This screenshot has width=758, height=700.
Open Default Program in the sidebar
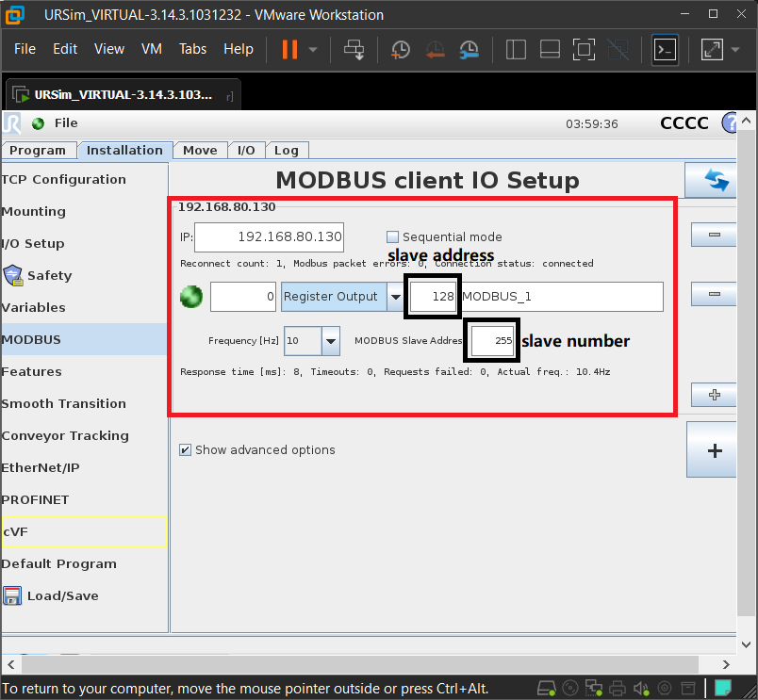tap(84, 563)
